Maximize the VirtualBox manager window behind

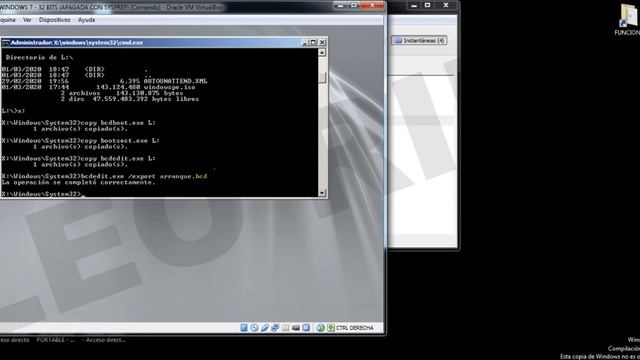click(x=427, y=5)
